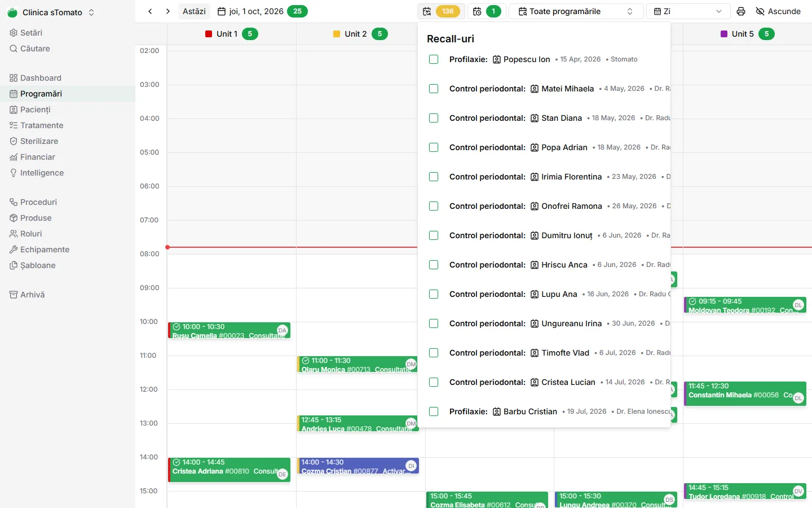Open Proceduri in the sidebar
Viewport: 812px width, 508px height.
[x=68, y=202]
